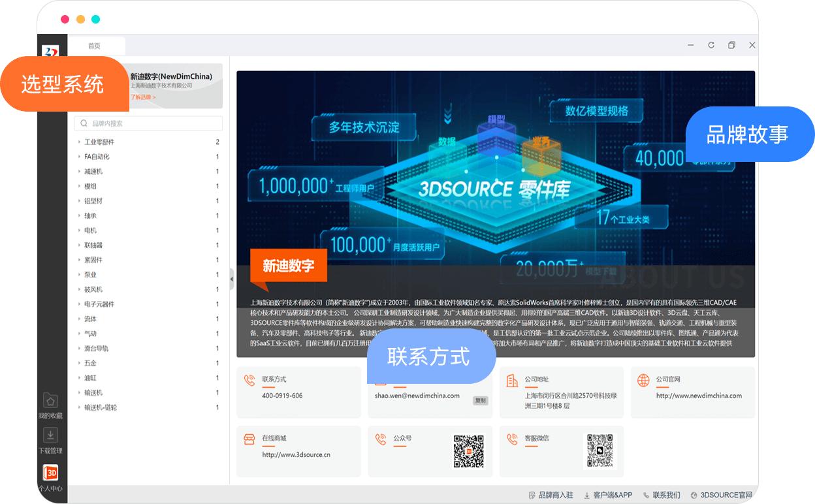Select 滑台导轨 category row
The image size is (815, 504).
[x=148, y=349]
